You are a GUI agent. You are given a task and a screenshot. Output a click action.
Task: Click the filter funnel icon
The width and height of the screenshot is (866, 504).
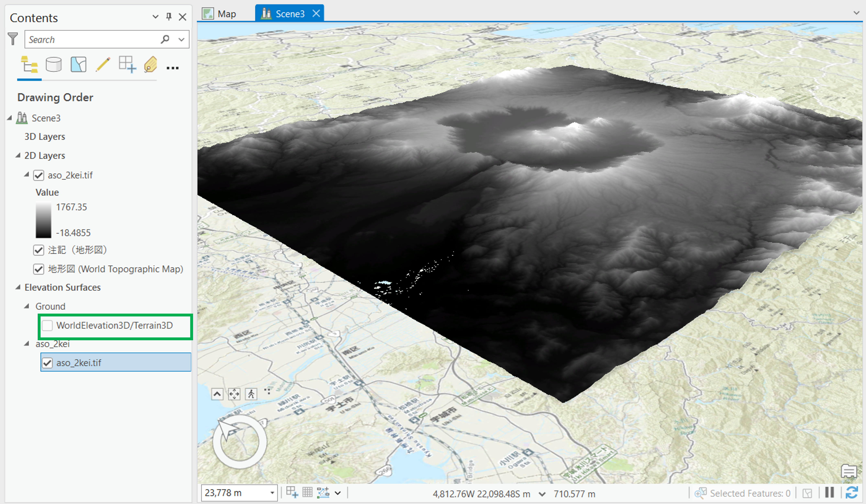(x=13, y=39)
